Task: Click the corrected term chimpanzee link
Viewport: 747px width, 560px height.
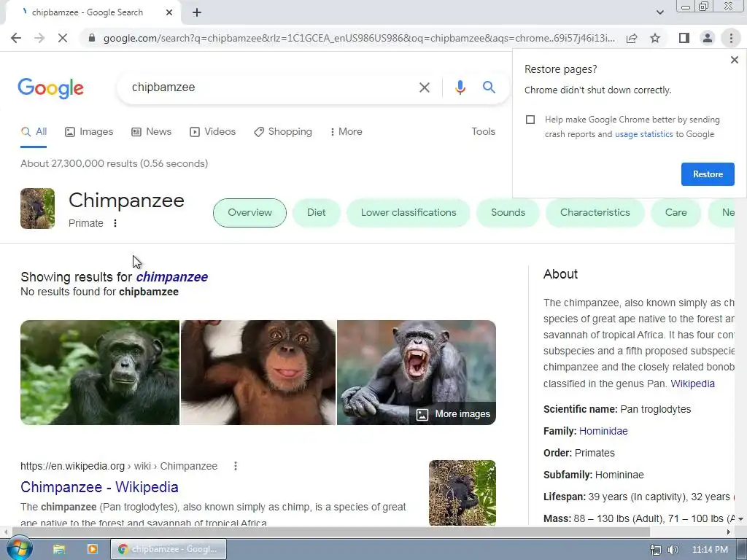Action: [x=172, y=277]
